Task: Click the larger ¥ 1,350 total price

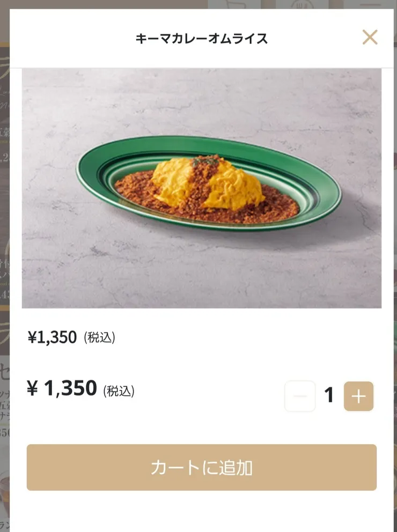Action: [62, 388]
